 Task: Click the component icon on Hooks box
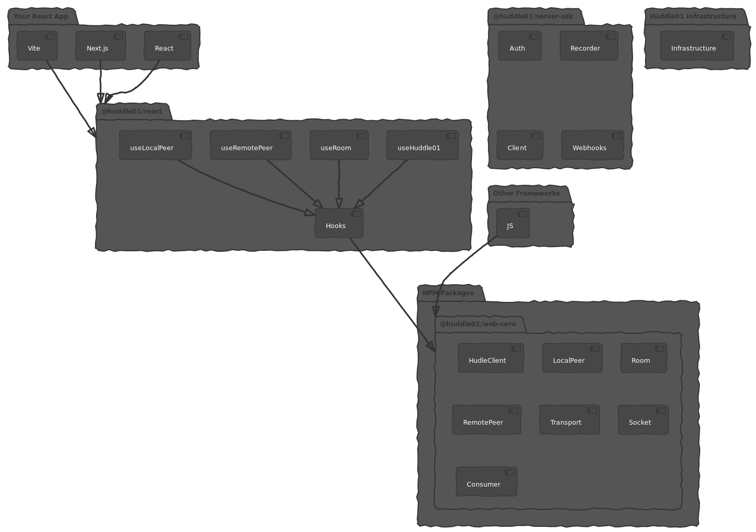click(356, 214)
